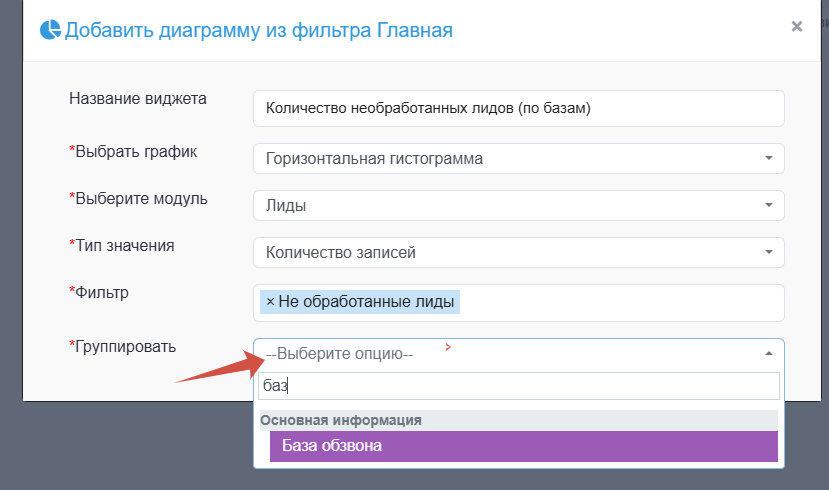Open the "Количество записей" value type dropdown
Viewport: 829px width, 490px height.
pyautogui.click(x=518, y=253)
